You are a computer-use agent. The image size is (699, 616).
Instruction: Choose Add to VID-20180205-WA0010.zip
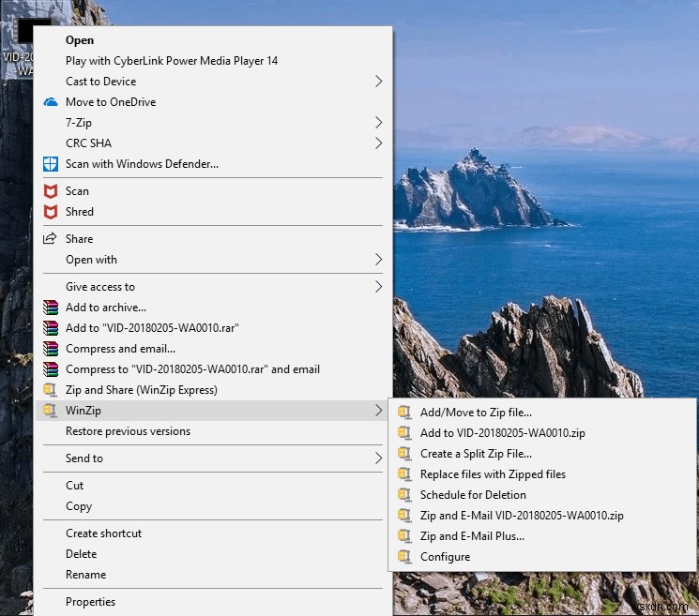point(542,433)
